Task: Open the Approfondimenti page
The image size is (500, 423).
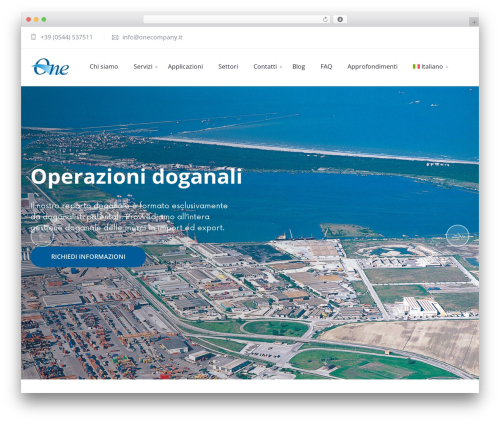Action: point(372,67)
